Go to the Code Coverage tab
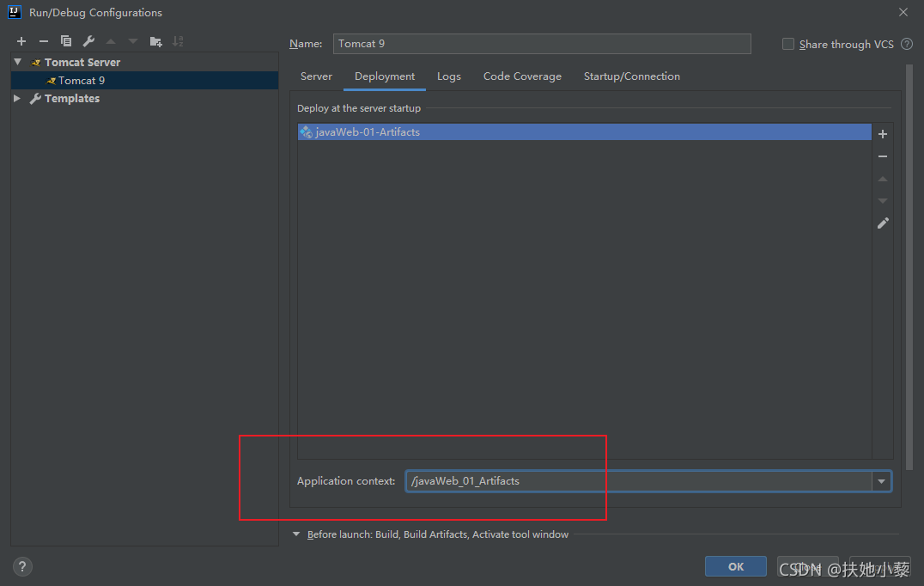The image size is (924, 586). pyautogui.click(x=522, y=76)
